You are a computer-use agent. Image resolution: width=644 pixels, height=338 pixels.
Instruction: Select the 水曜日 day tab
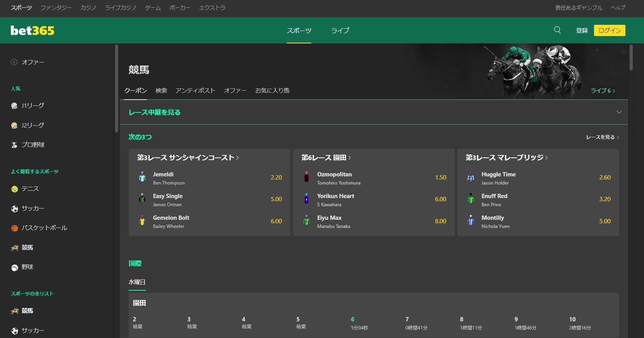[137, 282]
